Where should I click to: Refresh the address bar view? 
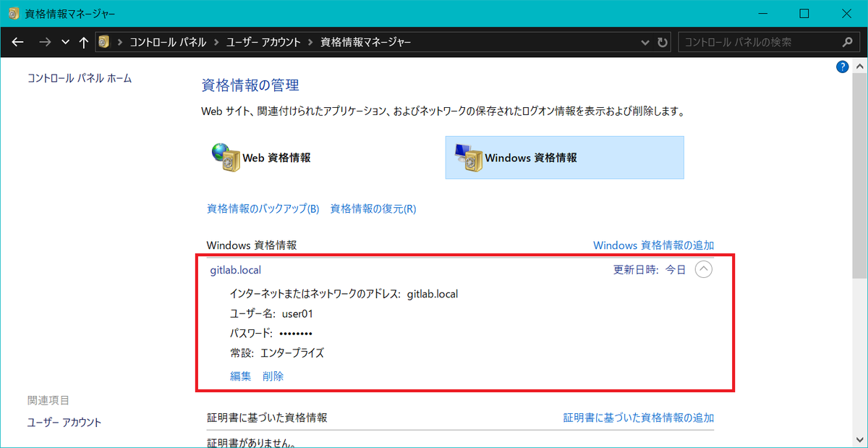tap(663, 42)
